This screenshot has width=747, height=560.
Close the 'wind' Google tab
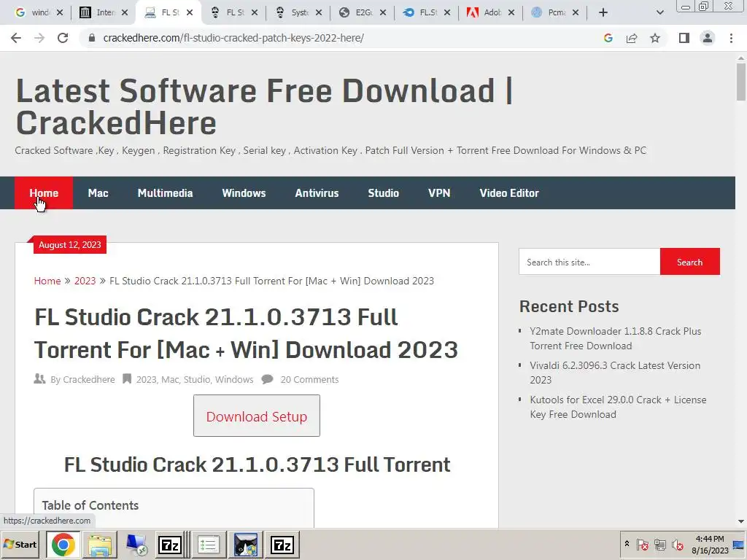click(60, 12)
